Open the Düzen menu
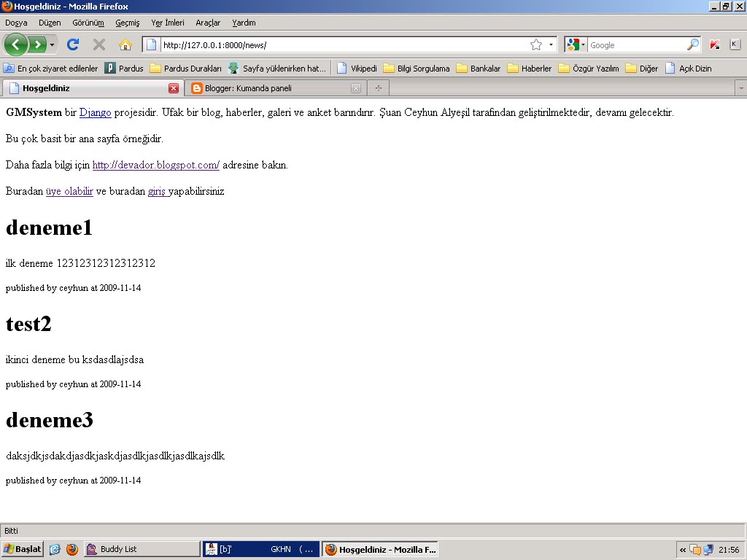 [50, 23]
